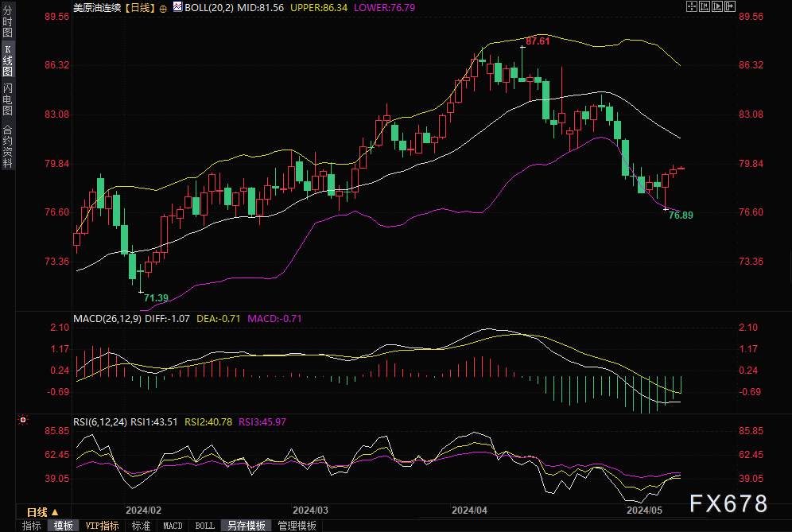Click the 71.39 low price marker
The width and height of the screenshot is (792, 532).
(x=156, y=297)
